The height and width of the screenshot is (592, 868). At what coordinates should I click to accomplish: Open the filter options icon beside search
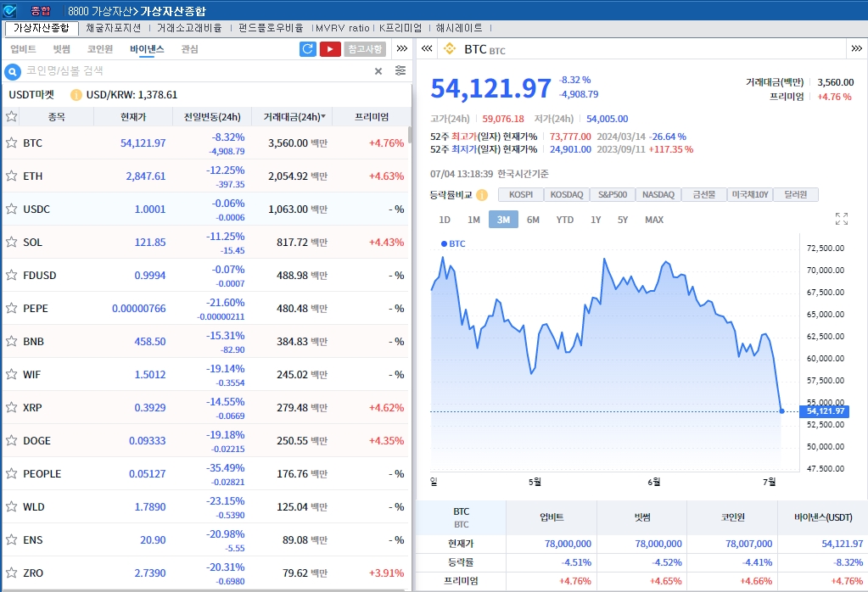pos(399,71)
